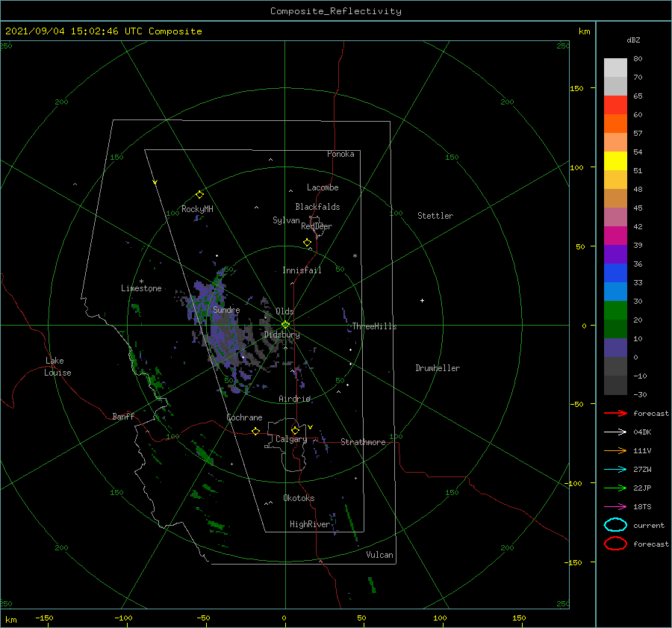Viewport: 672px width, 628px height.
Task: Click the light blue 30-33 dBZ band
Action: click(615, 292)
